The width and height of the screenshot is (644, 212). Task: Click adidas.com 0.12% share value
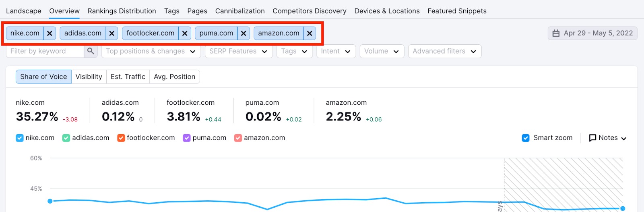click(x=118, y=116)
